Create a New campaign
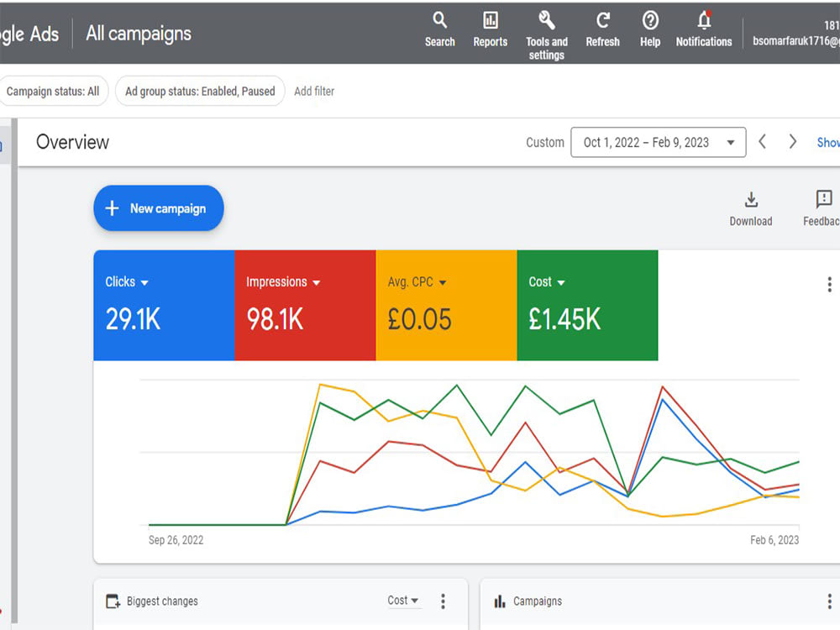Image resolution: width=840 pixels, height=630 pixels. [159, 208]
